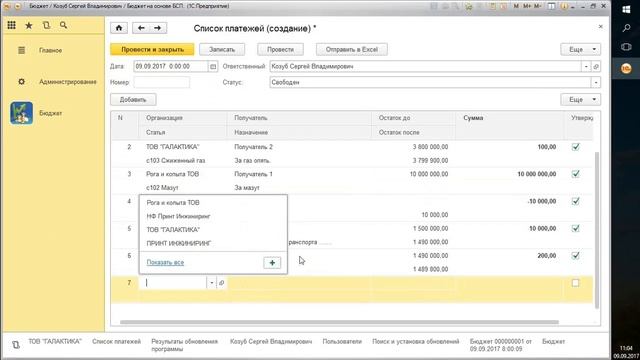Image resolution: width=640 pixels, height=360 pixels.
Task: Open panel settings icon in title bar
Action: point(551,6)
